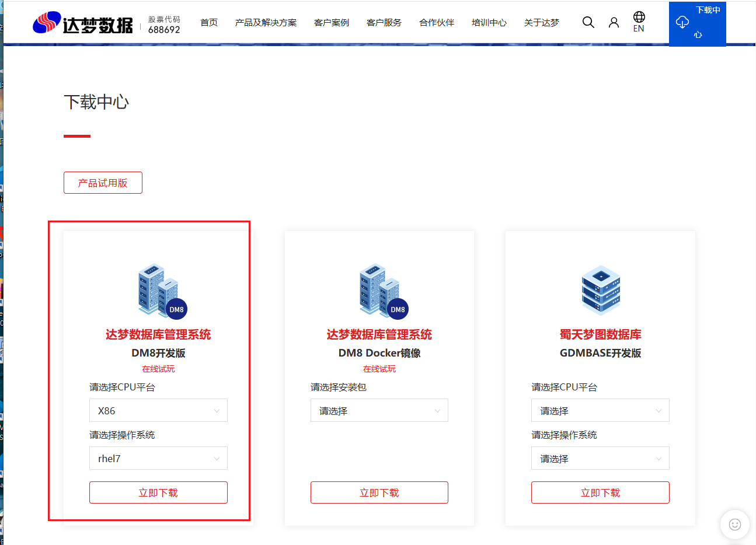Open GDMBASE开发版 CPU平台 dropdown
Viewport: 756px width, 545px height.
point(600,410)
